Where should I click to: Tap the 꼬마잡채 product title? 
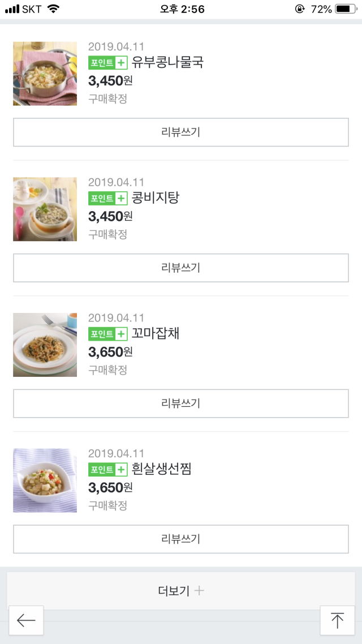click(156, 333)
